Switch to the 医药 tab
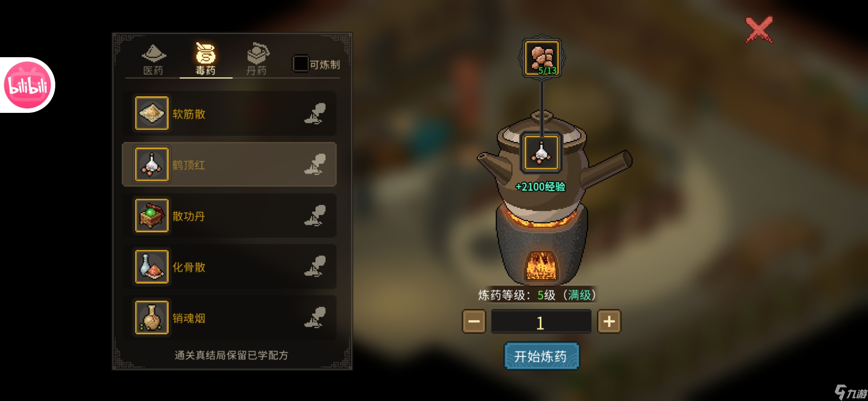 [x=153, y=60]
